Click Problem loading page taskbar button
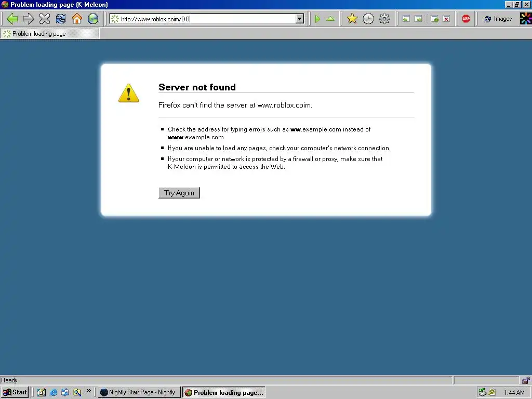This screenshot has height=399, width=532. point(224,393)
